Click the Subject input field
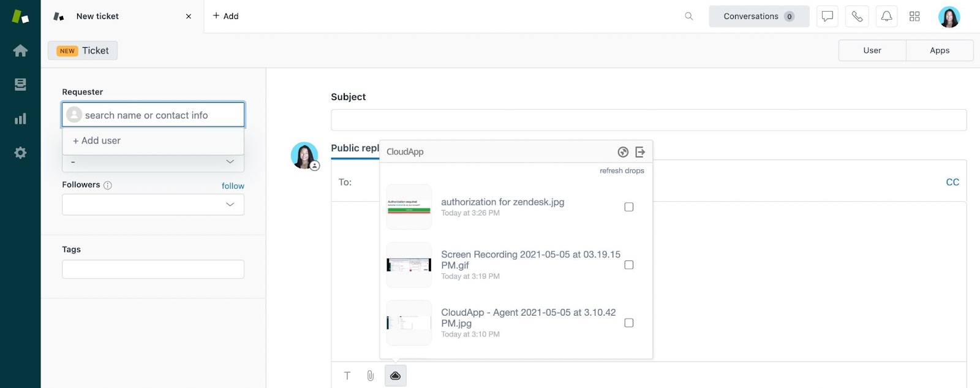This screenshot has height=388, width=980. point(649,120)
